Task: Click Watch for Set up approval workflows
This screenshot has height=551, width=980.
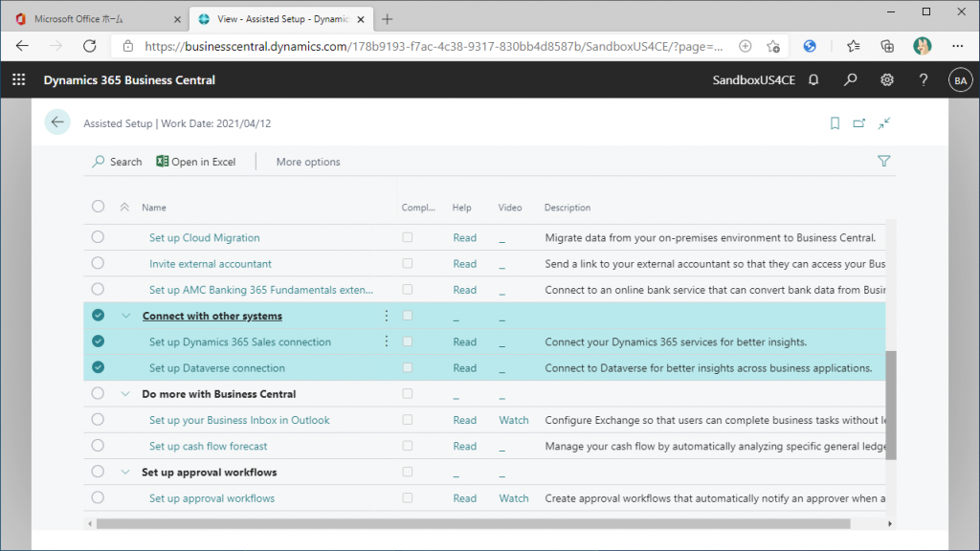Action: (513, 497)
